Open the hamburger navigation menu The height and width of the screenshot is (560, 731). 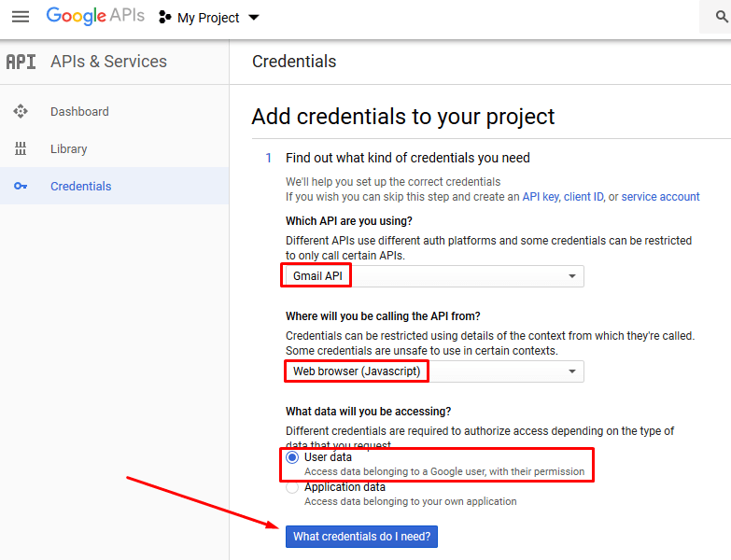point(21,17)
